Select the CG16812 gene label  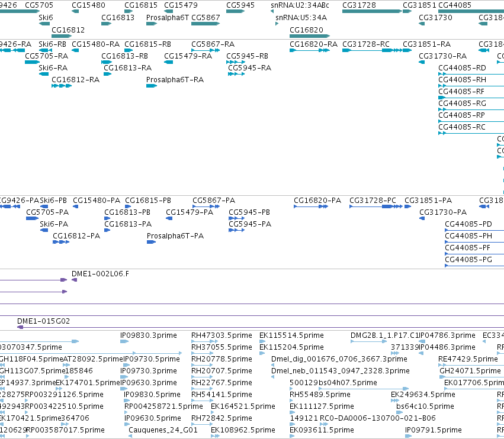click(68, 30)
